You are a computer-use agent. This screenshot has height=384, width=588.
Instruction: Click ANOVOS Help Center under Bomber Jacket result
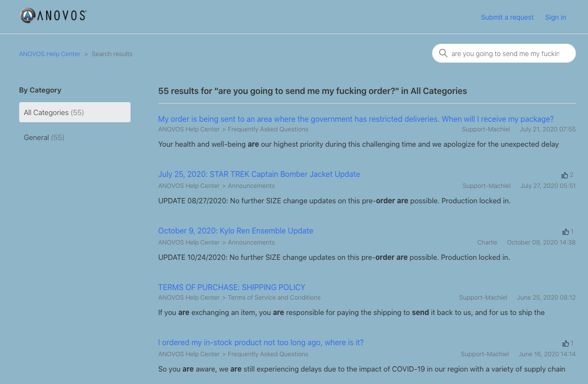tap(189, 186)
